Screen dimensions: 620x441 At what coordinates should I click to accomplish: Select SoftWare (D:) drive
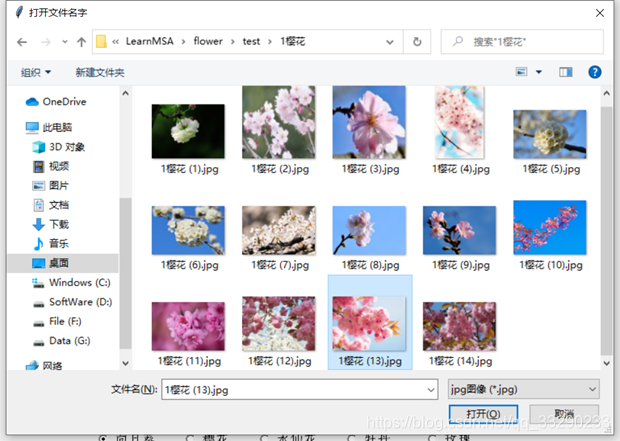pos(72,302)
